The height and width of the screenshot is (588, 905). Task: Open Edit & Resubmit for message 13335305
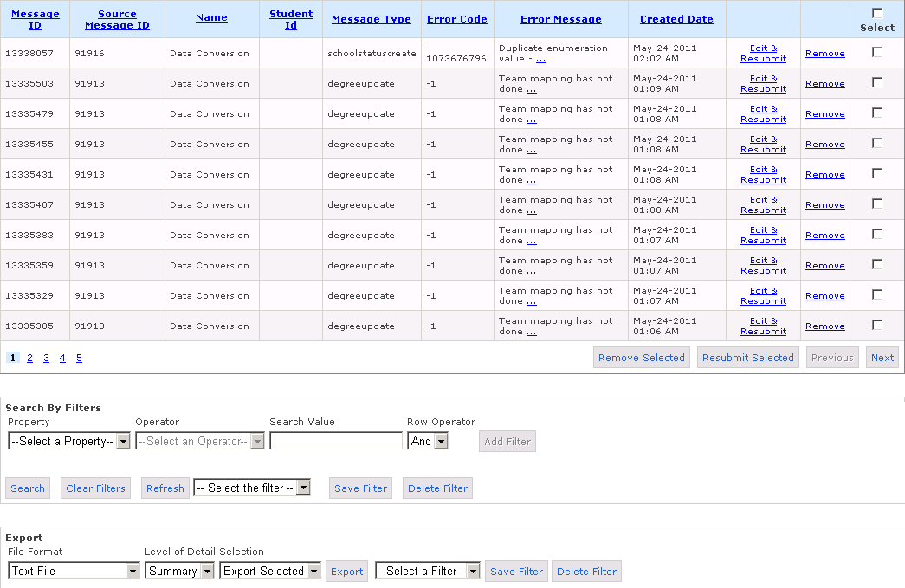pos(764,326)
